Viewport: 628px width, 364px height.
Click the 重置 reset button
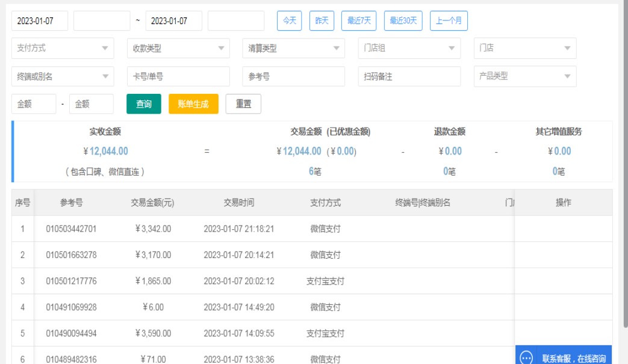243,104
